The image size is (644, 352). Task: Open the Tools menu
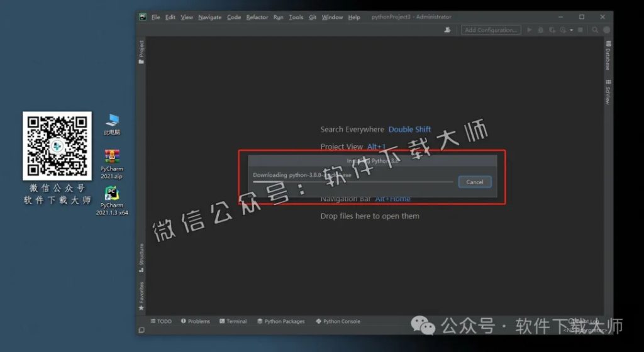pos(296,17)
